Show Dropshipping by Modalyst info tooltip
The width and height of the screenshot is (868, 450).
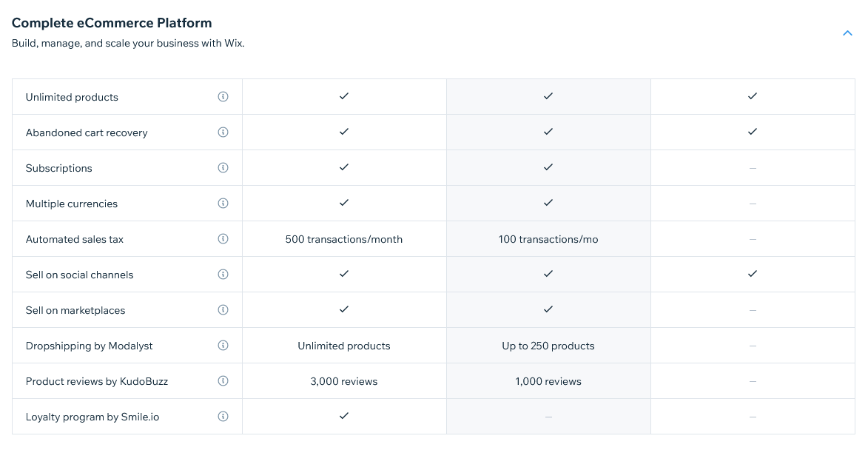(223, 346)
